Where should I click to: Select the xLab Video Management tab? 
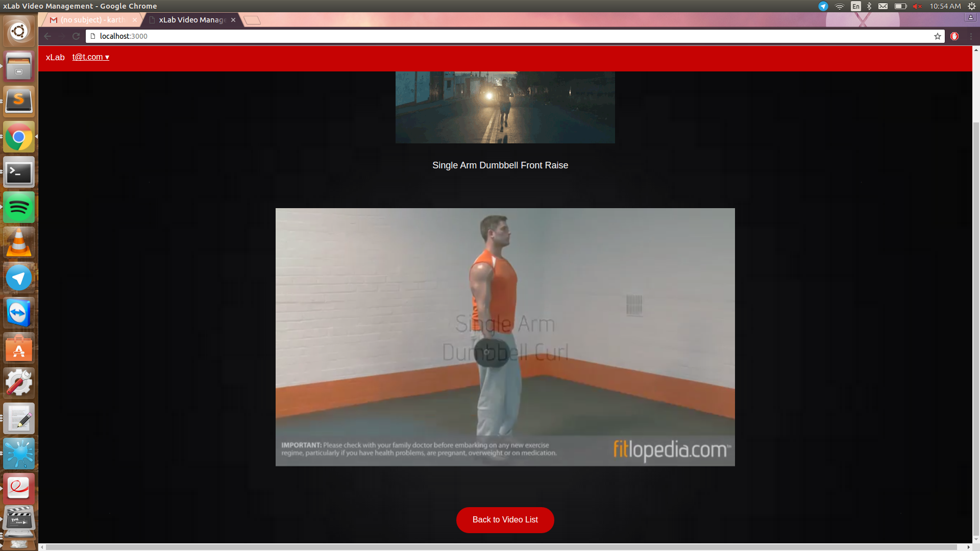[192, 20]
